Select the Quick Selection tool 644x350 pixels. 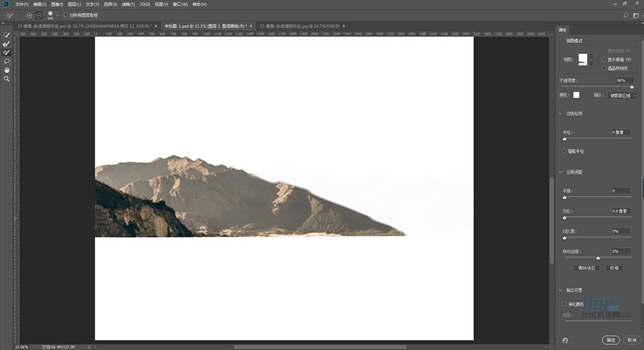(x=7, y=35)
